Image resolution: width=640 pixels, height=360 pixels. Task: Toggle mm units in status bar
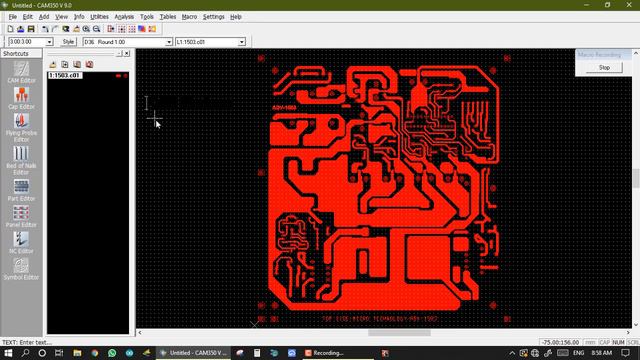[x=590, y=342]
